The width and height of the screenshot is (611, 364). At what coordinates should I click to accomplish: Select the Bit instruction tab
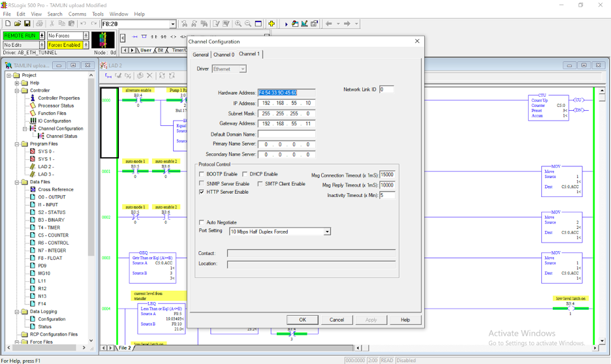[x=161, y=50]
